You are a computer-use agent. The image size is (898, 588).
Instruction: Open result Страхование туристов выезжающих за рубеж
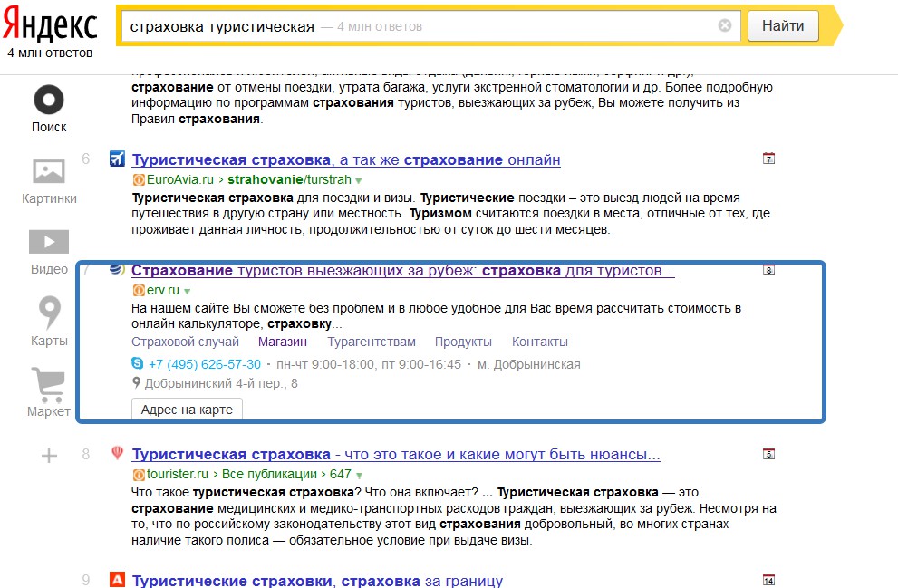point(403,270)
